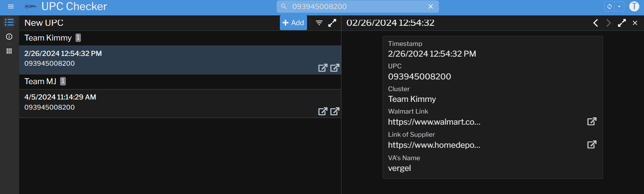Go to previous record in detail panel
644x194 pixels.
[595, 23]
